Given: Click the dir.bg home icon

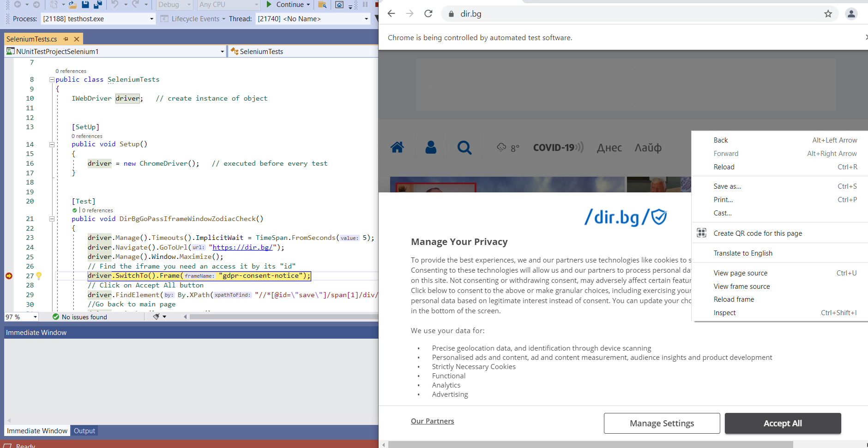Looking at the screenshot, I should click(397, 148).
